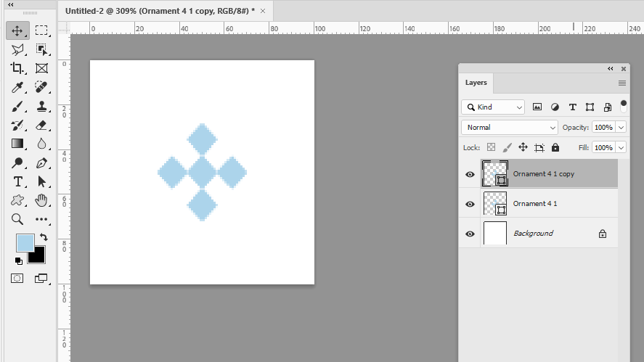Select the Rectangular Marquee tool
644x362 pixels.
click(x=41, y=30)
